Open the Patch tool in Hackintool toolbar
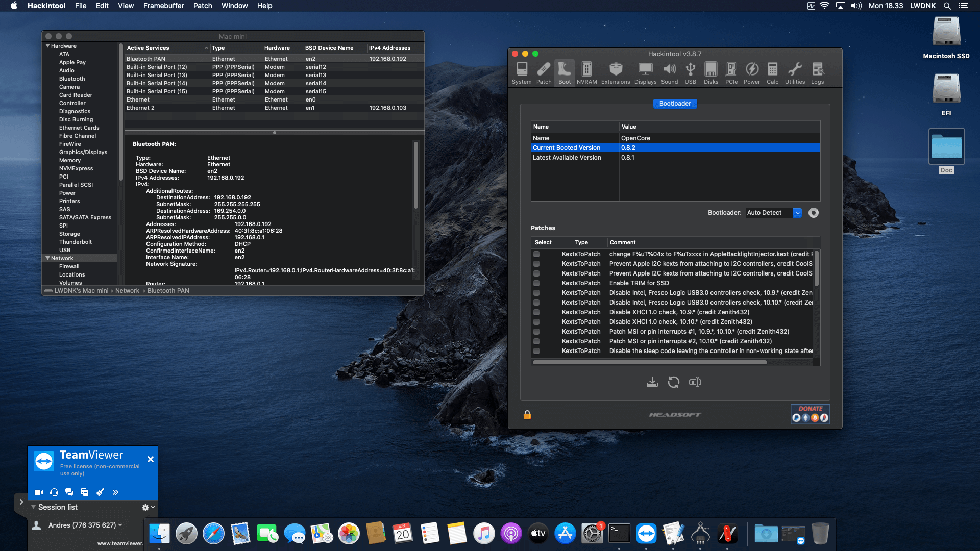 click(x=544, y=73)
